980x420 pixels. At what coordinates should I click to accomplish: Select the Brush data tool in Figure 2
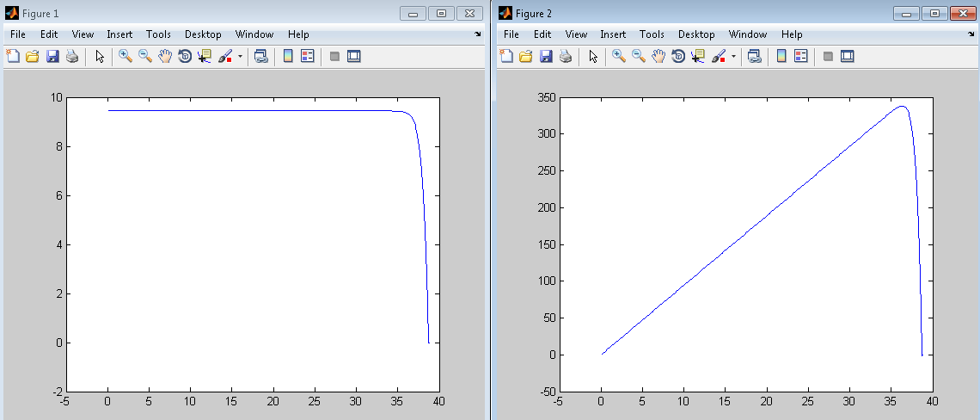coord(717,57)
